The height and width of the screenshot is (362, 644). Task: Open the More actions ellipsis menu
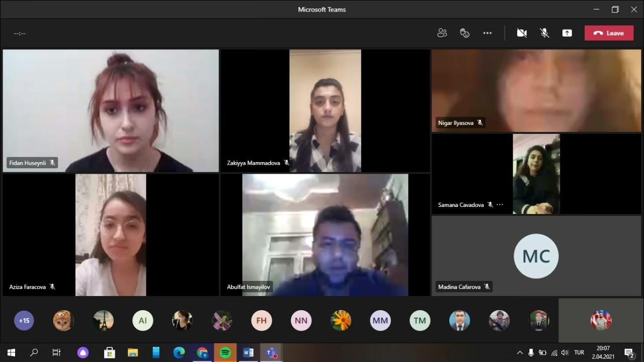[487, 33]
